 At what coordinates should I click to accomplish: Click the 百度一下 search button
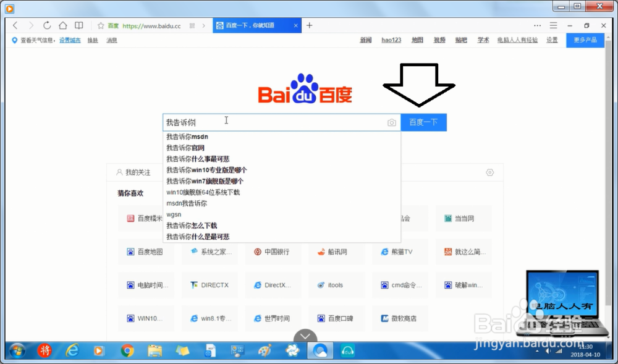click(x=424, y=122)
